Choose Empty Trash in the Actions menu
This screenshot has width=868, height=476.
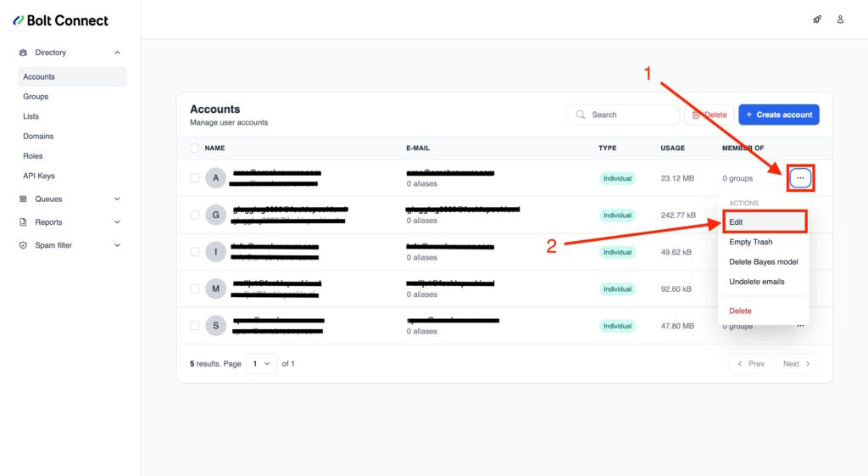[x=751, y=242]
